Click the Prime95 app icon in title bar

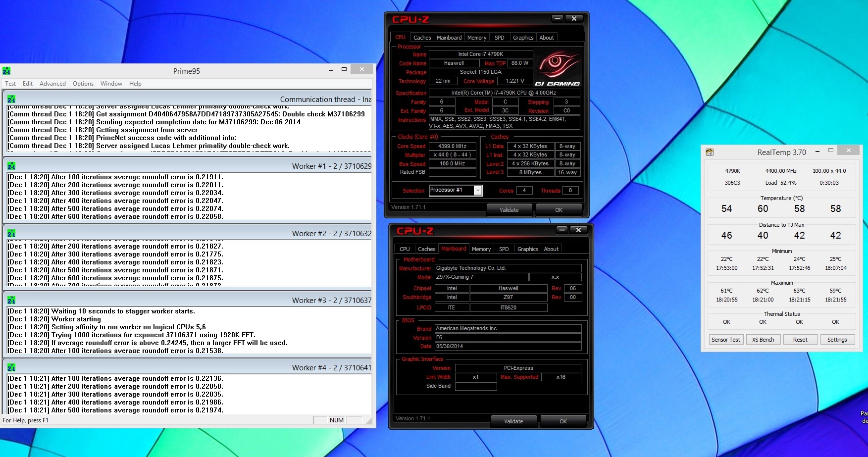(6, 71)
